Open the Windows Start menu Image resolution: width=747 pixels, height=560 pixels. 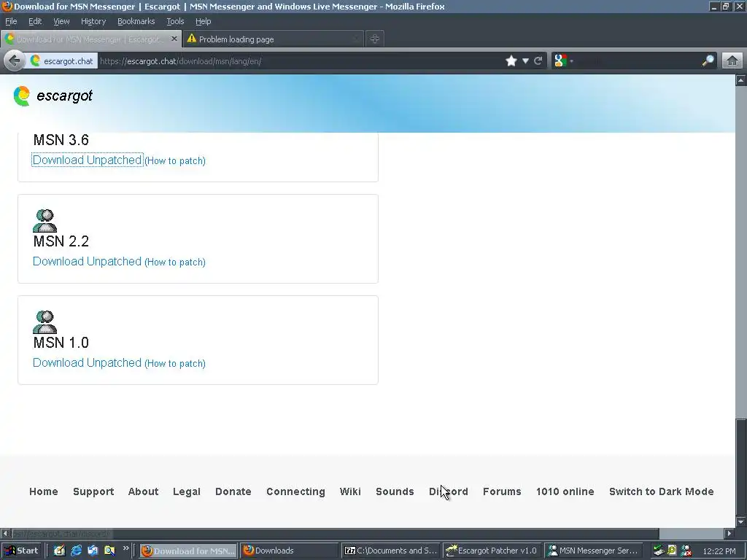point(21,551)
